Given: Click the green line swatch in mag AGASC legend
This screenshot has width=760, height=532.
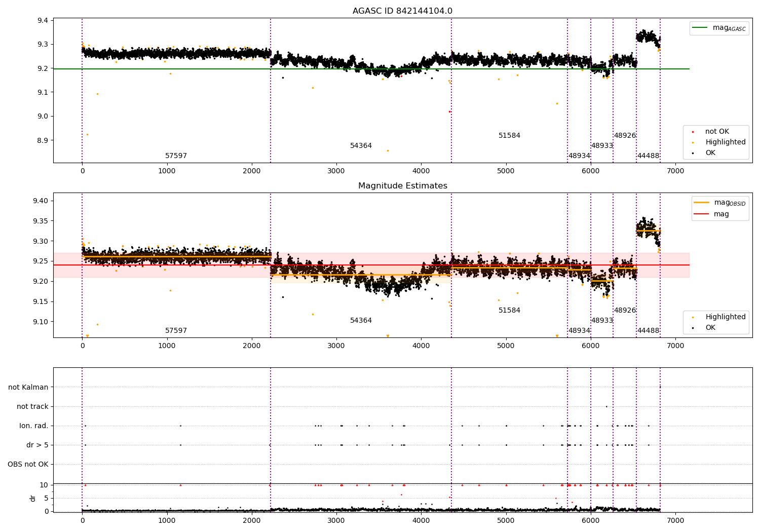Looking at the screenshot, I should [700, 28].
